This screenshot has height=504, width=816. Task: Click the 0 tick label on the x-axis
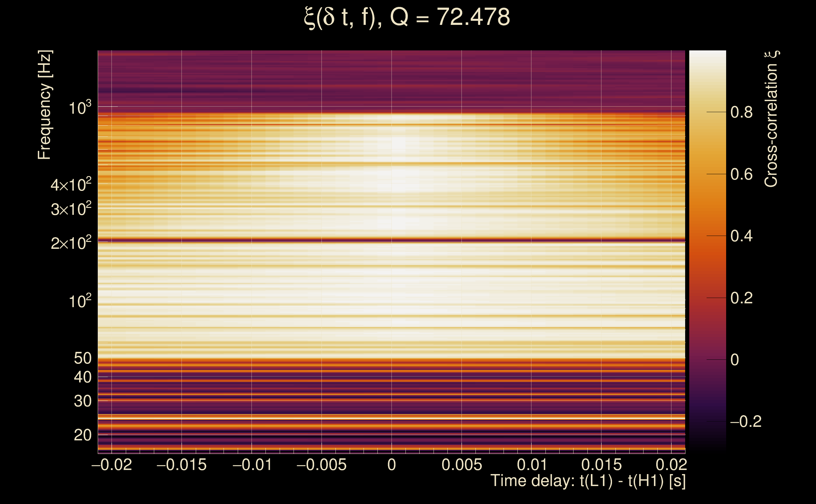pos(392,465)
